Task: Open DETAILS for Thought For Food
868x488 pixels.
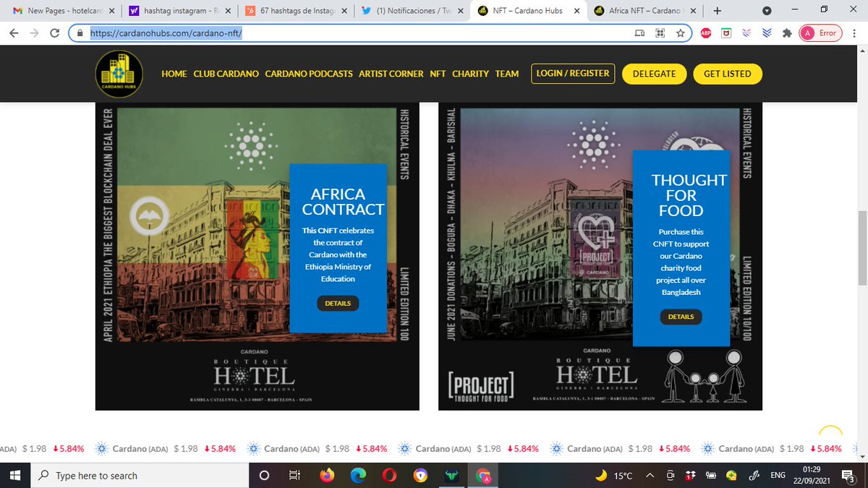Action: point(681,317)
